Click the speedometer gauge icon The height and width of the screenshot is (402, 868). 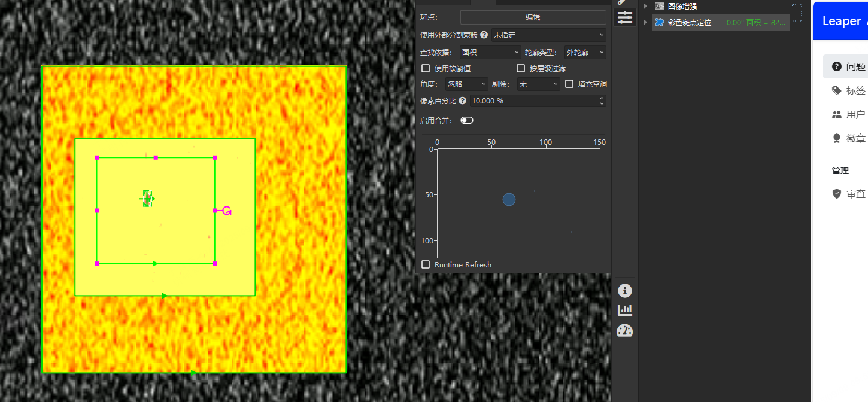624,330
